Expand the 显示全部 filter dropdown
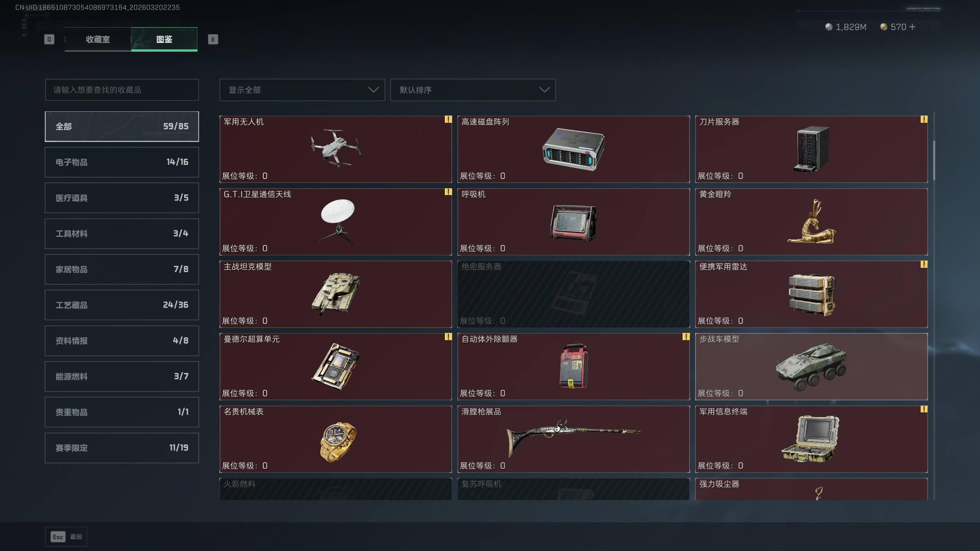This screenshot has width=980, height=551. tap(302, 90)
